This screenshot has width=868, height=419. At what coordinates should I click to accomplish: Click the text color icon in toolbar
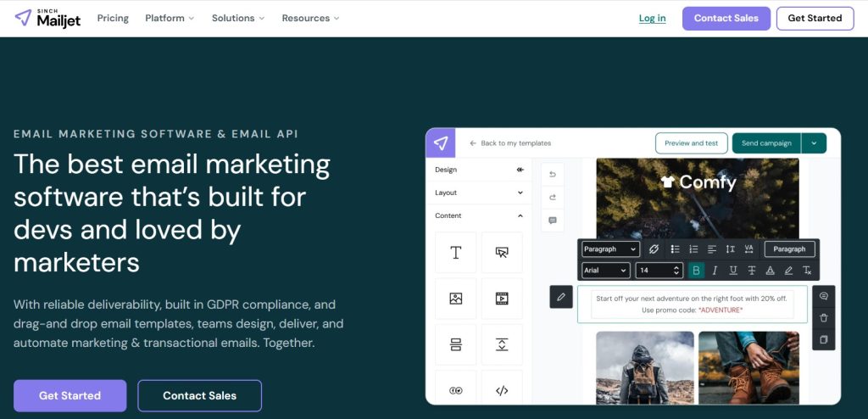click(x=770, y=271)
